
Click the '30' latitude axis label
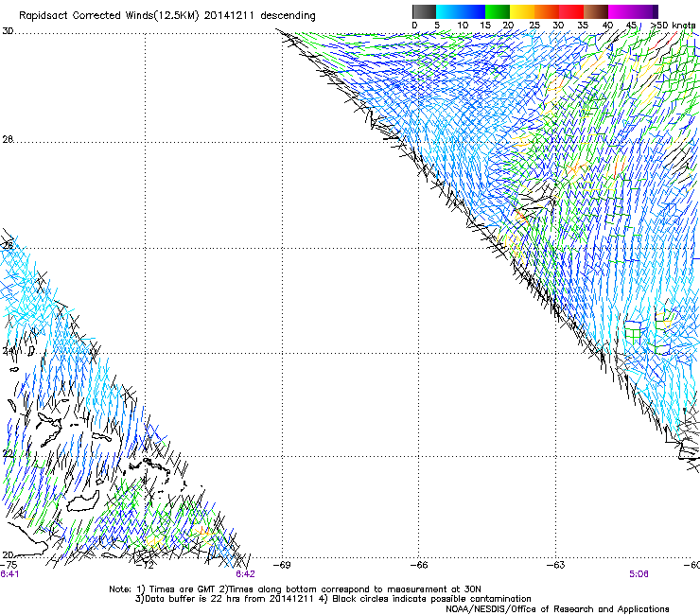(8, 31)
